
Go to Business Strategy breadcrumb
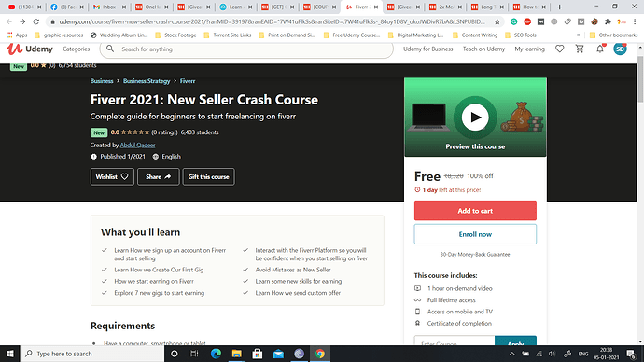pyautogui.click(x=147, y=81)
